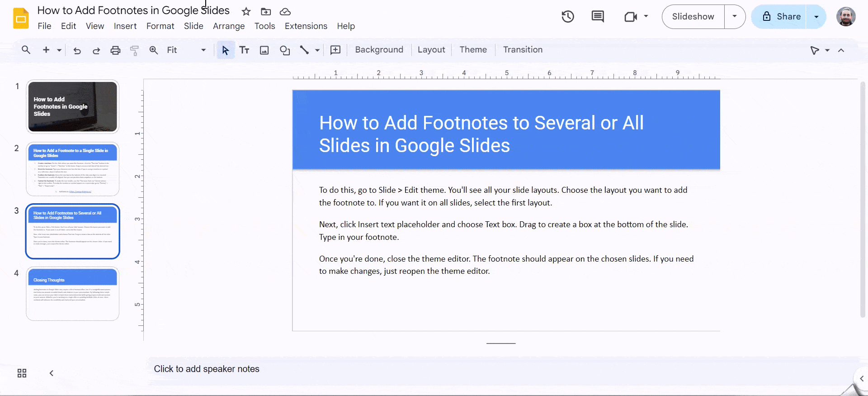Click the Redo arrow icon
The height and width of the screenshot is (396, 868).
96,50
